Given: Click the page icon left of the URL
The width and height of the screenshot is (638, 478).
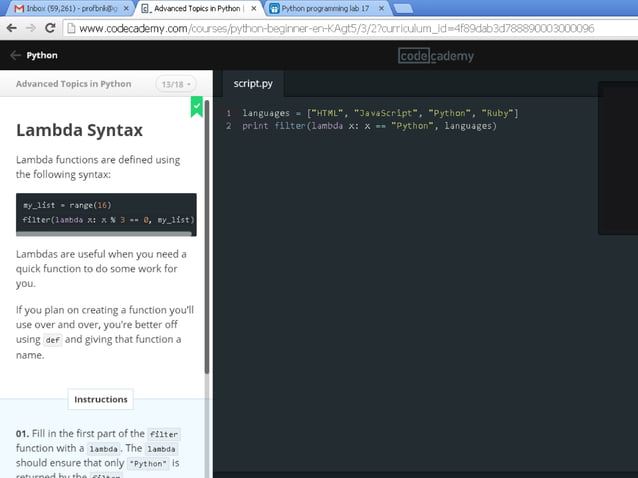Looking at the screenshot, I should [70, 28].
